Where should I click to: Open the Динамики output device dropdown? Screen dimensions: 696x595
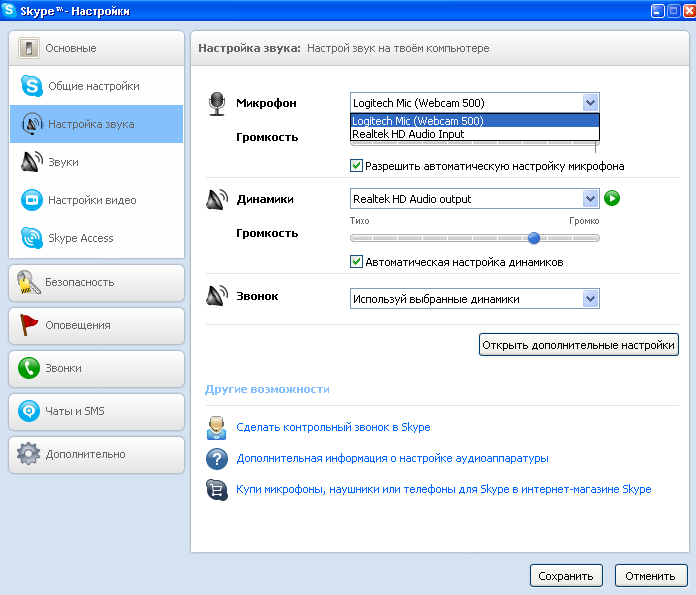590,199
